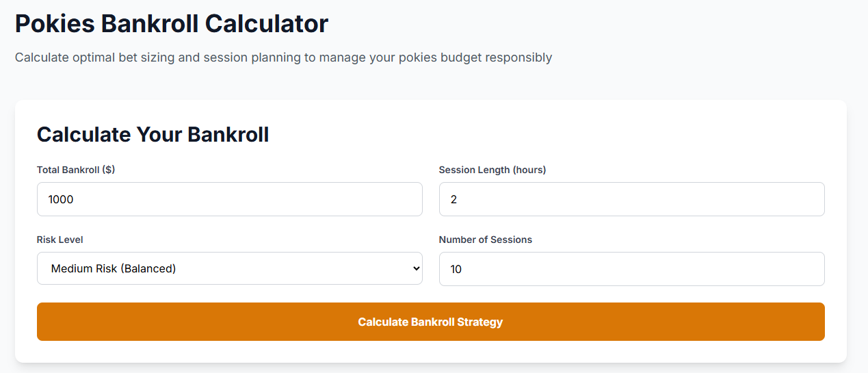Click the value 10 in Number of Sessions

(456, 270)
